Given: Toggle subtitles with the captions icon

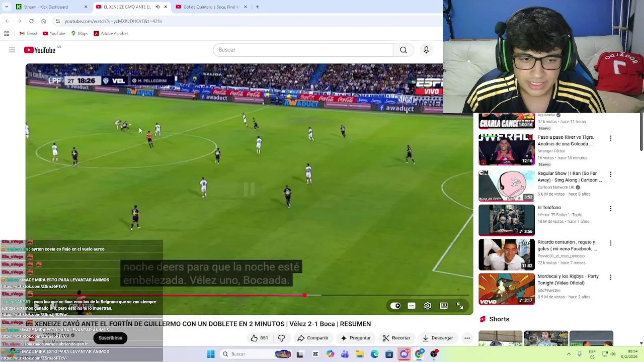Looking at the screenshot, I should [412, 306].
